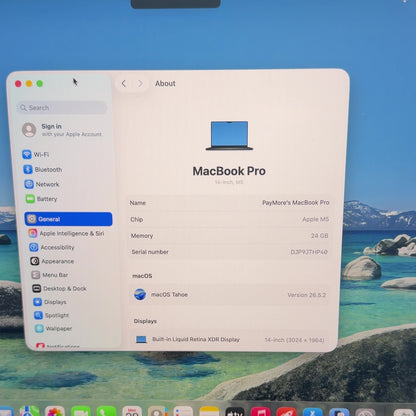Open Displays settings in sidebar
This screenshot has width=416, height=416.
tap(50, 302)
